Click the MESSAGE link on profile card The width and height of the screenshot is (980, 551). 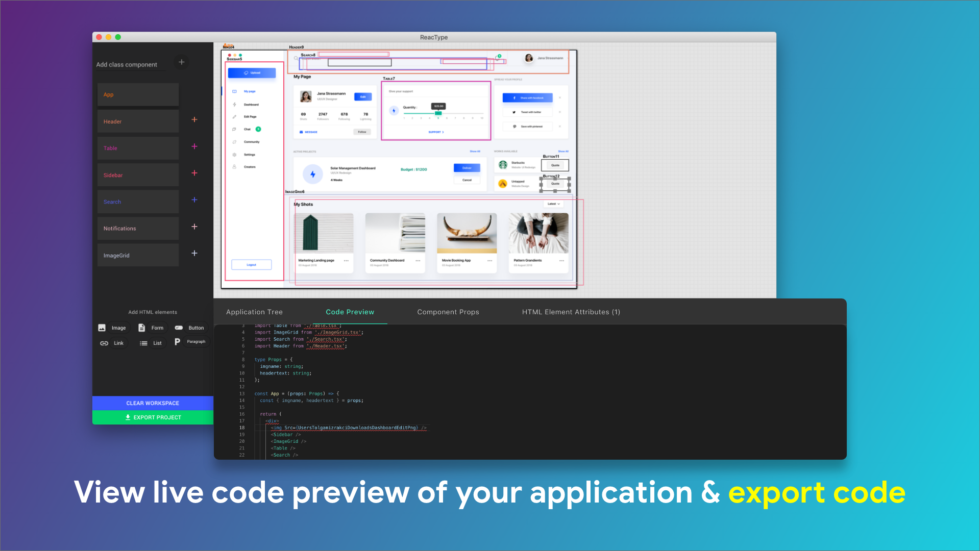(x=309, y=132)
